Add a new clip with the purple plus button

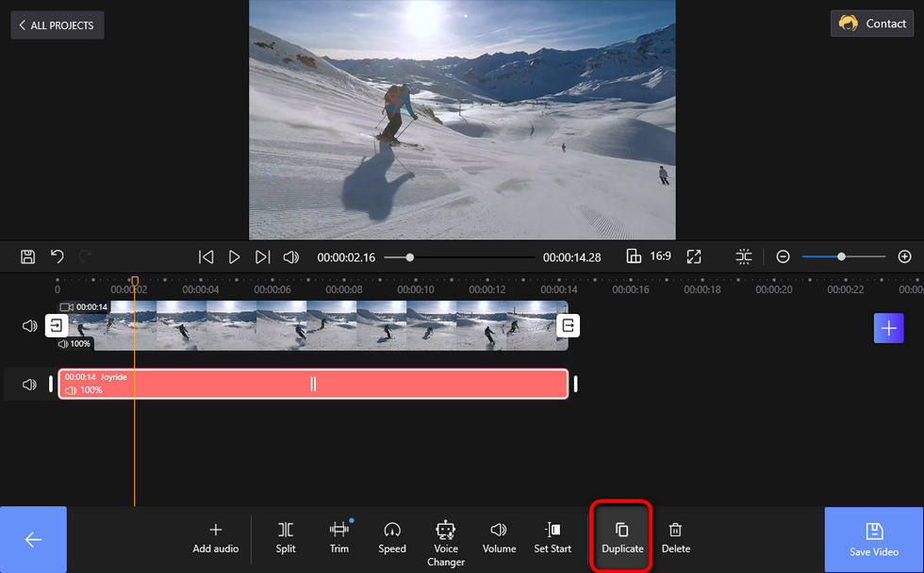tap(888, 327)
